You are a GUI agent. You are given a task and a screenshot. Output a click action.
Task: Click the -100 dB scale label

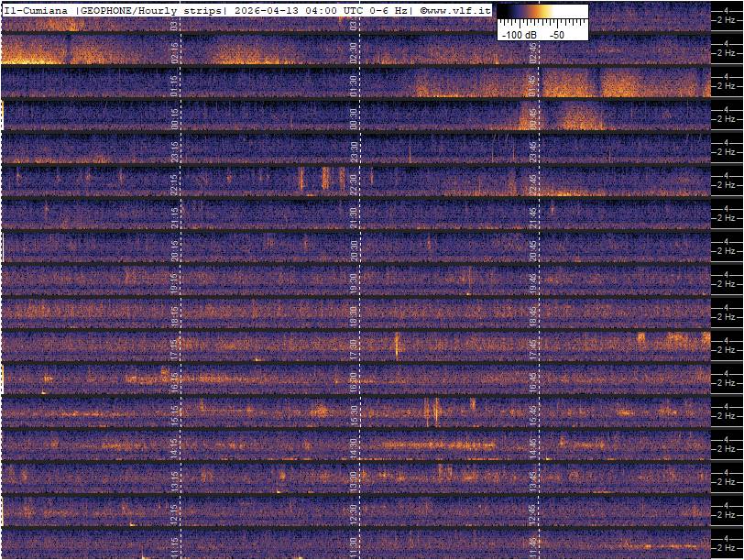pyautogui.click(x=519, y=34)
